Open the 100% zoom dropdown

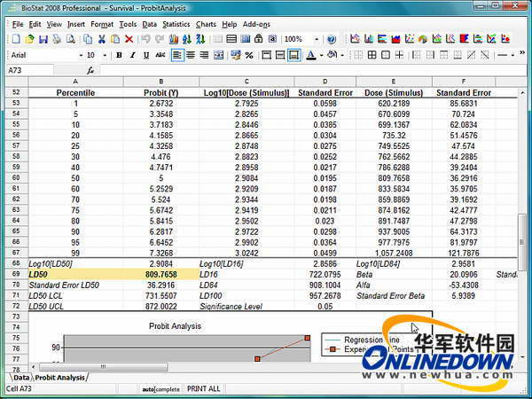[x=317, y=39]
